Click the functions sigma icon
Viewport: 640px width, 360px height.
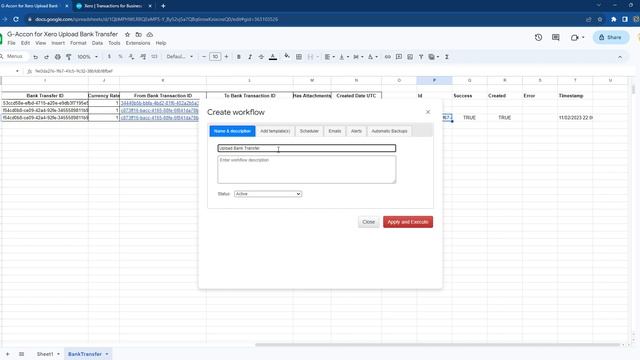click(447, 57)
